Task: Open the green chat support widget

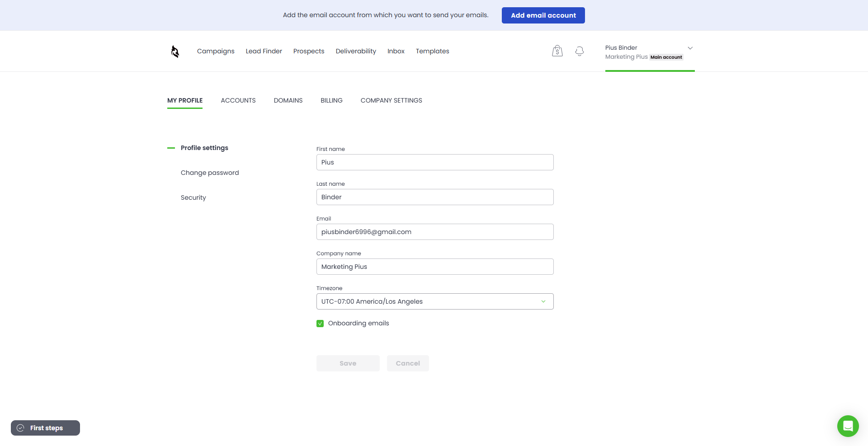Action: coord(848,426)
